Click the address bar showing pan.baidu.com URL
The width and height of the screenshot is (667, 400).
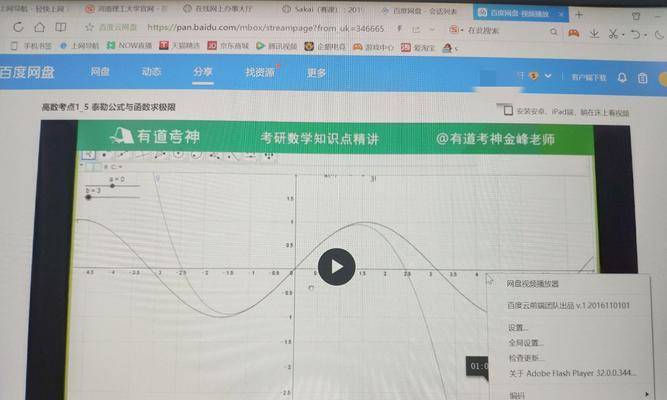[265, 28]
